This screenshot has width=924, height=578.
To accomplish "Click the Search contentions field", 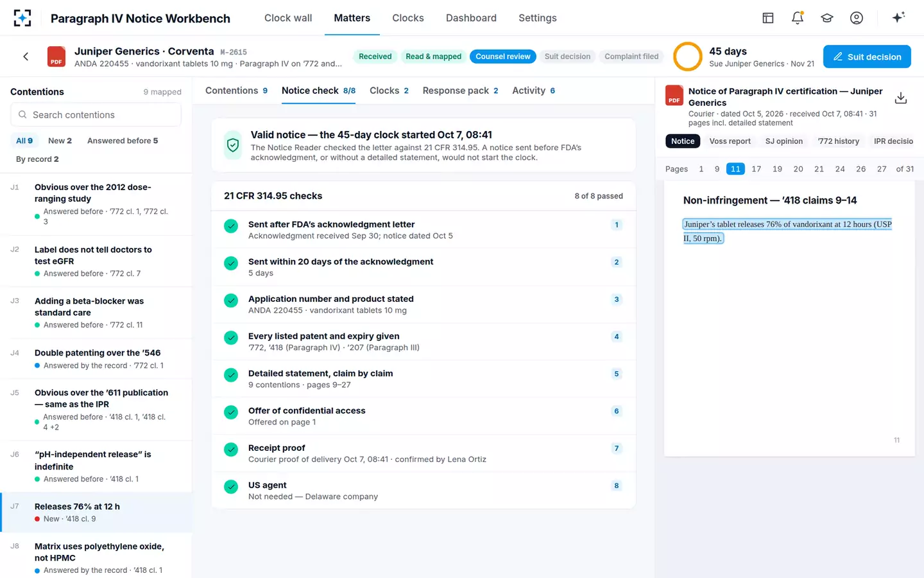I will tap(96, 115).
